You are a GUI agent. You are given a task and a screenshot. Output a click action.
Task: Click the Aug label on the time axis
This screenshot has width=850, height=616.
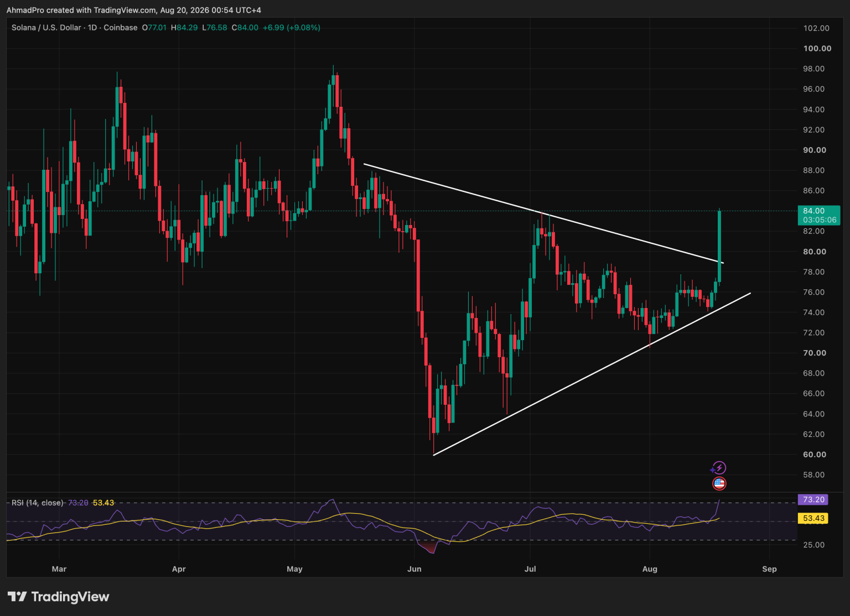click(x=650, y=569)
